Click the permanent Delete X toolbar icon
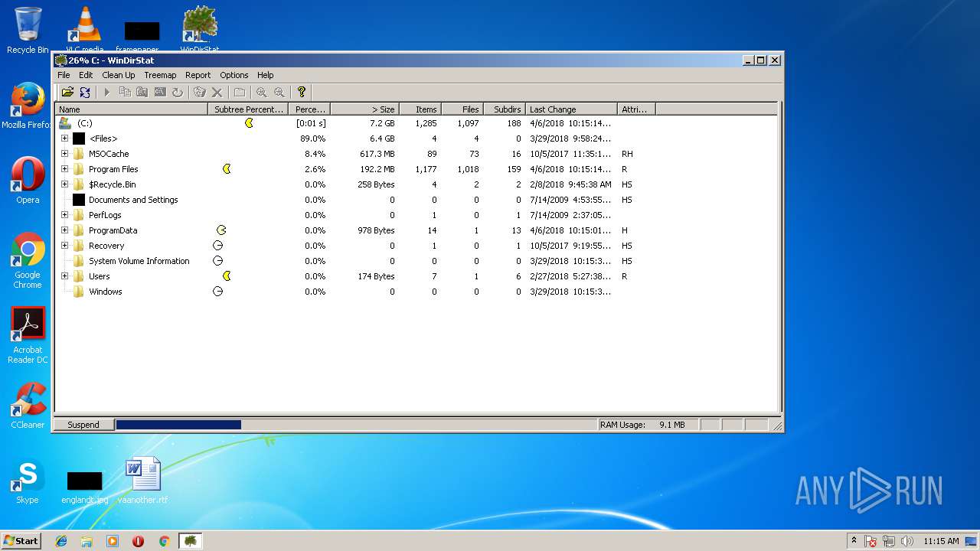Viewport: 980px width, 551px height. pos(217,92)
